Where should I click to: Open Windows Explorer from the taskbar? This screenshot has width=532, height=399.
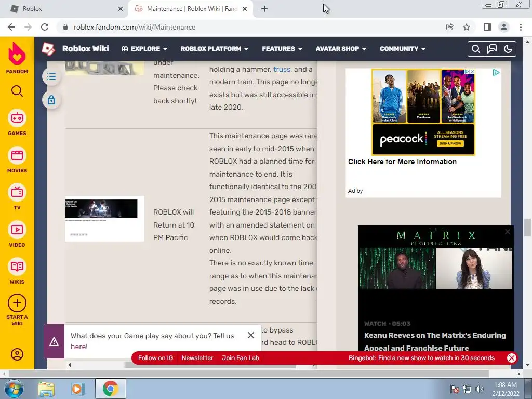click(46, 389)
